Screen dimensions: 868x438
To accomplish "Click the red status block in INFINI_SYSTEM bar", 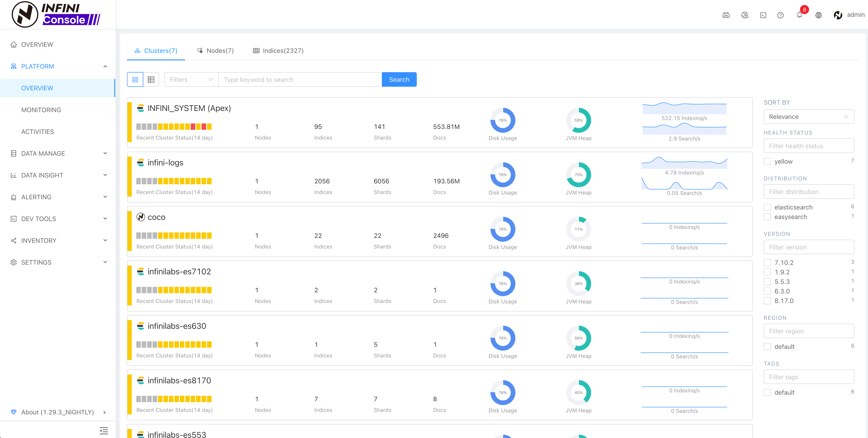I will 193,127.
